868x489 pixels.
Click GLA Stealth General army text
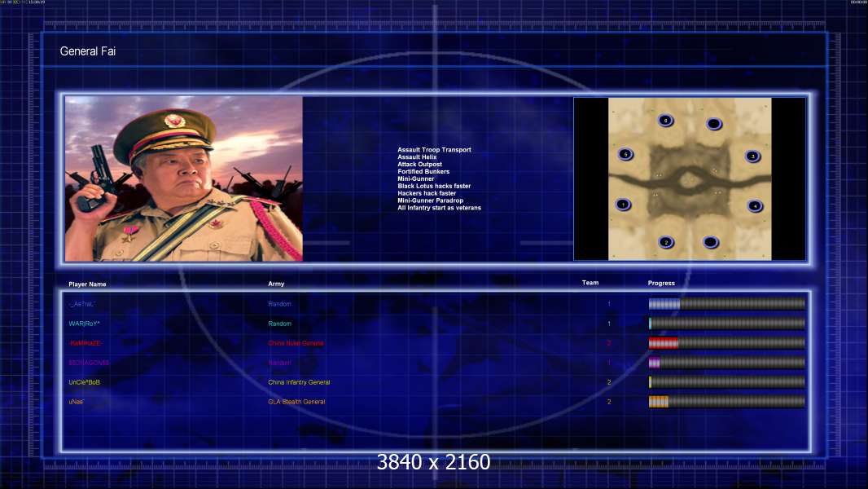click(x=296, y=402)
